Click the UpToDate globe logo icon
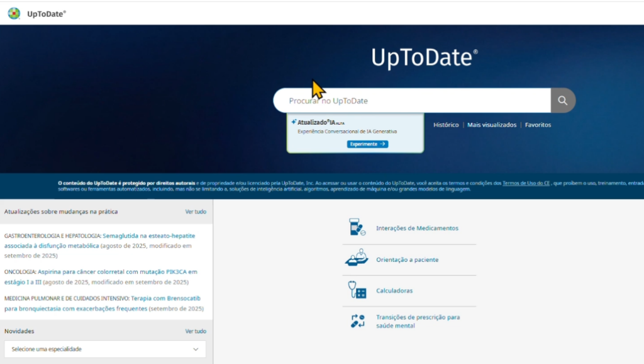The height and width of the screenshot is (364, 644). (x=14, y=13)
